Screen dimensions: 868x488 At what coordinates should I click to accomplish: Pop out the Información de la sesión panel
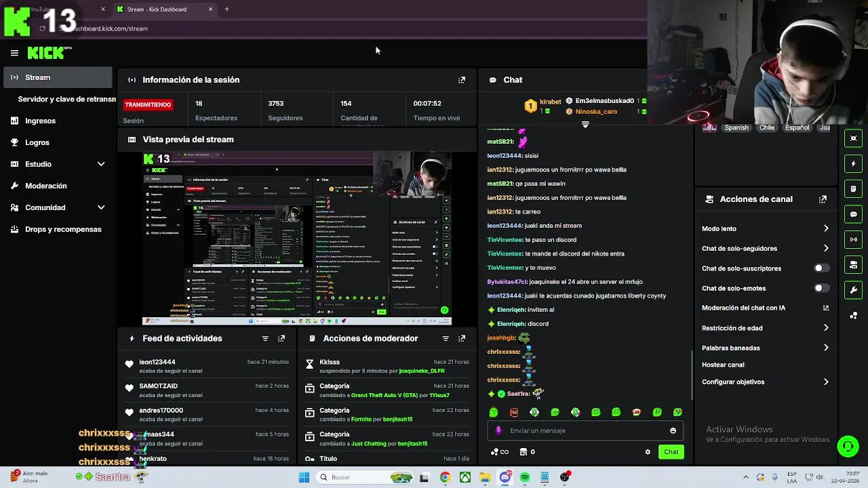click(462, 80)
